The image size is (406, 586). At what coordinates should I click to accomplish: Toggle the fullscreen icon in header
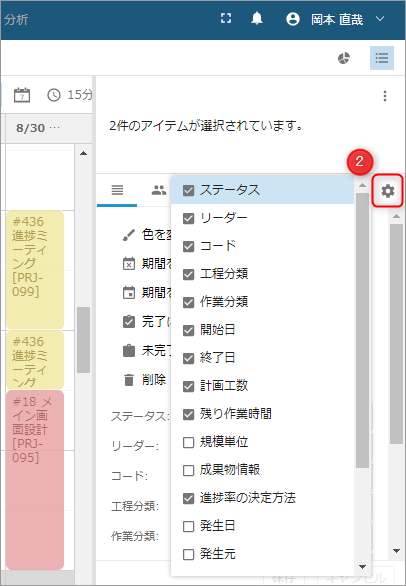pyautogui.click(x=226, y=18)
